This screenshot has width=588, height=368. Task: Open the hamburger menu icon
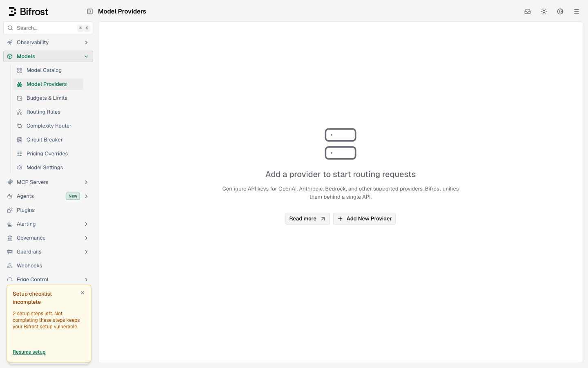[577, 11]
